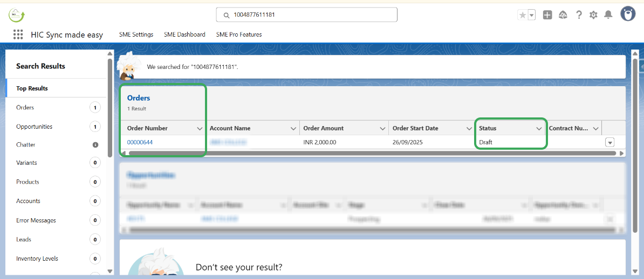The width and height of the screenshot is (644, 279).
Task: Select Opportunities in the sidebar
Action: click(56, 127)
